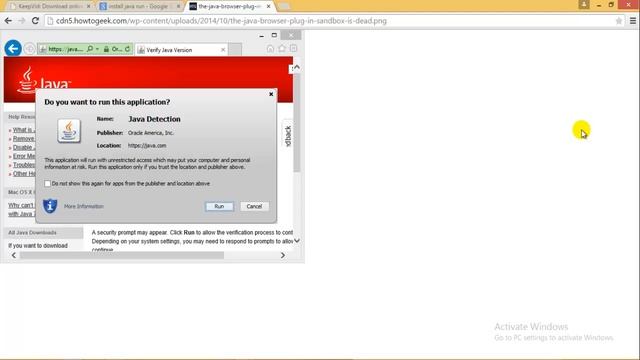Click the blank IE new tab button

(x=235, y=49)
